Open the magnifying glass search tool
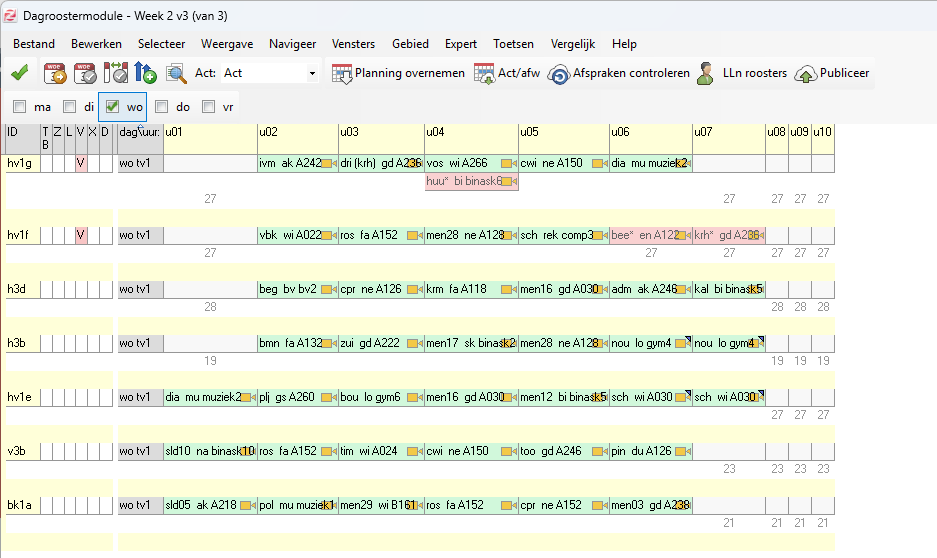937x558 pixels. point(176,73)
